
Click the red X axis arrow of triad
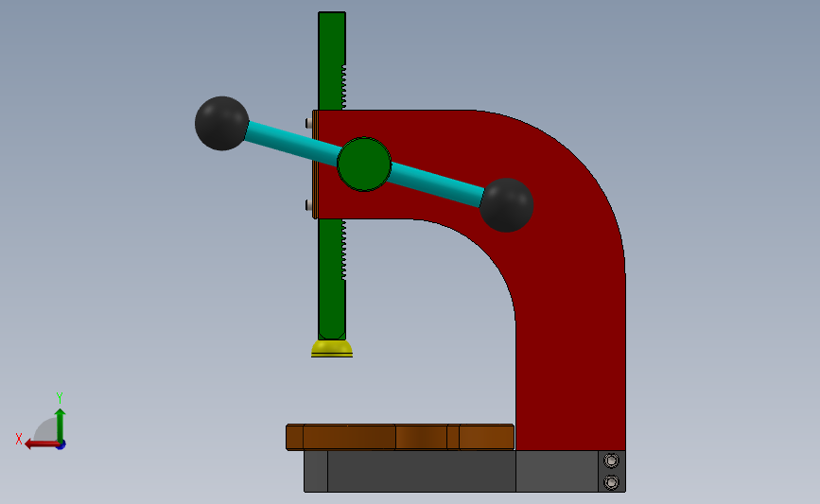(x=42, y=444)
